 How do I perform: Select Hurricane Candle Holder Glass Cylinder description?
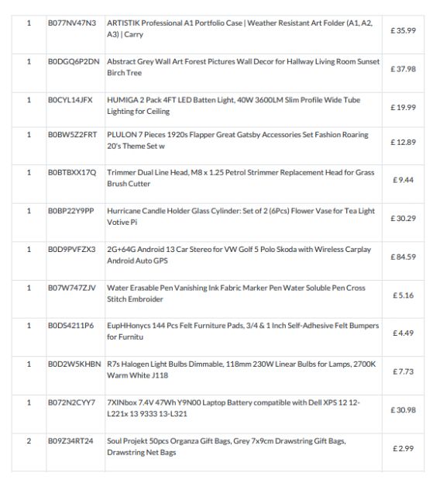(241, 216)
